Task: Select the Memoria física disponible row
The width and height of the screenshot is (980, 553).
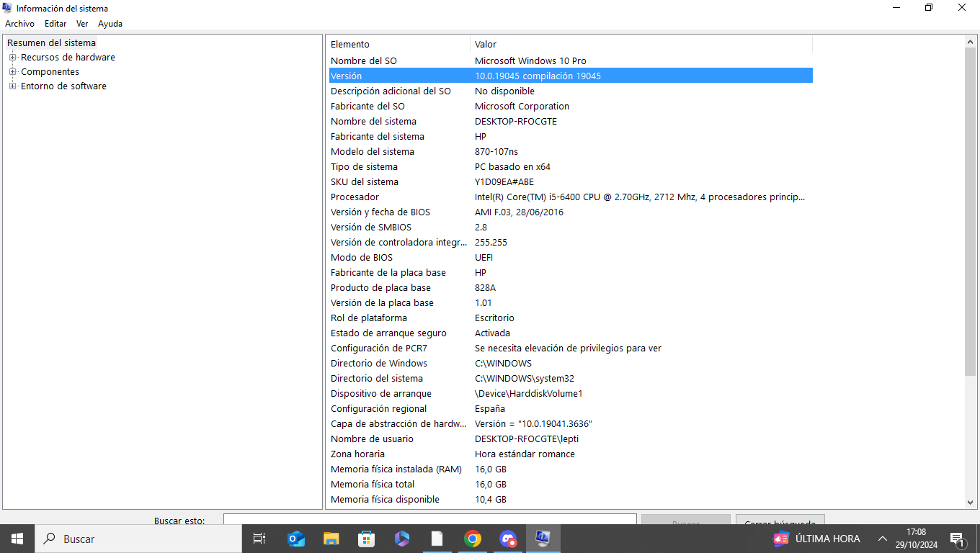Action: pos(571,500)
